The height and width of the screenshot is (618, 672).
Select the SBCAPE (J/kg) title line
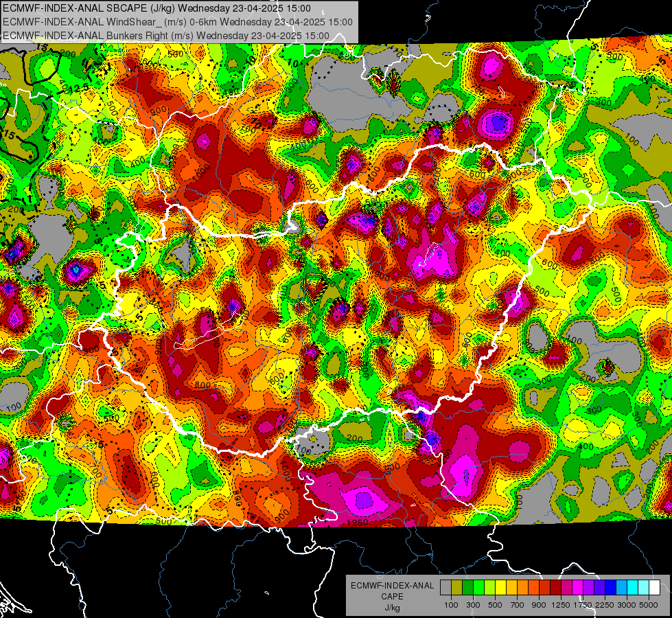[157, 8]
